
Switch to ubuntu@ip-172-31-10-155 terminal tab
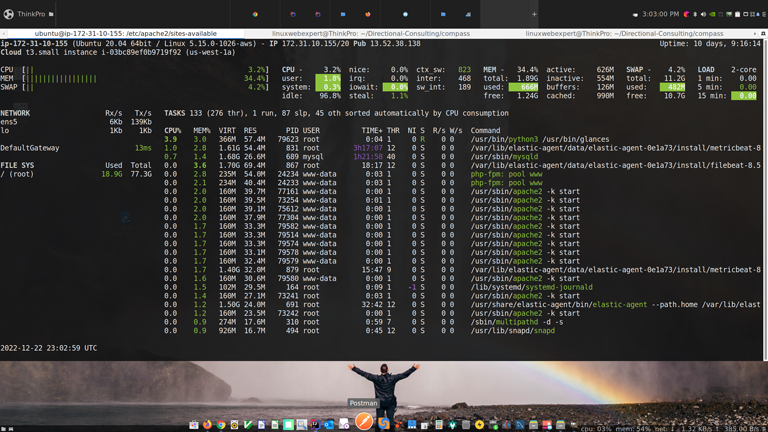(x=125, y=33)
